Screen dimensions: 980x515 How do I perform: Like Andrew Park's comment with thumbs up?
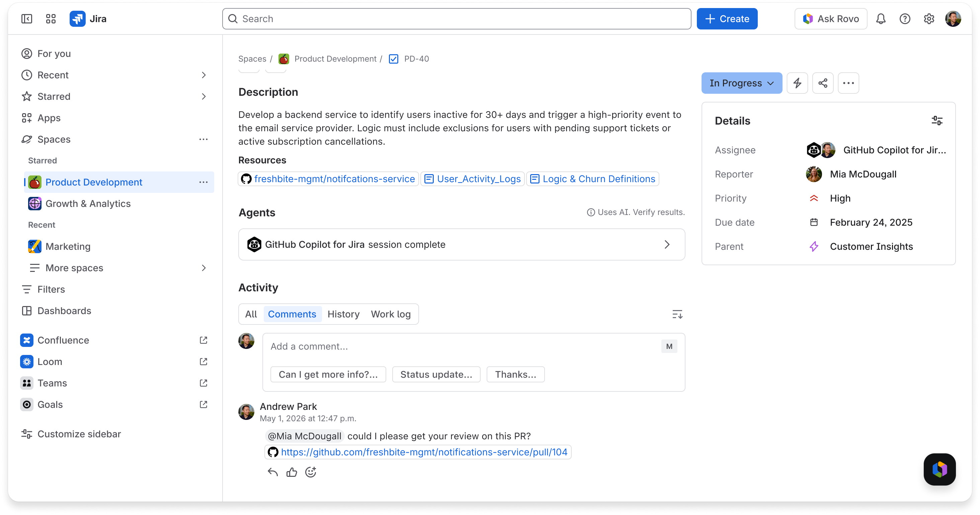[x=292, y=472]
